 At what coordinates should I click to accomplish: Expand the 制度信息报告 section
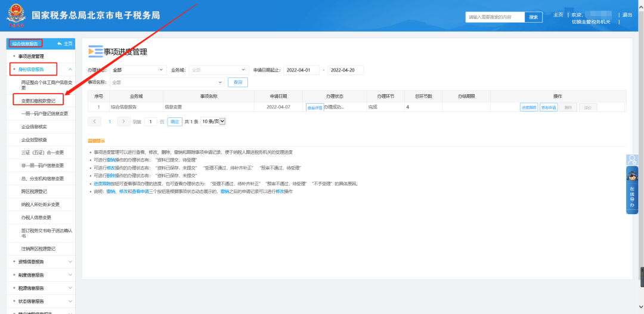(x=70, y=275)
